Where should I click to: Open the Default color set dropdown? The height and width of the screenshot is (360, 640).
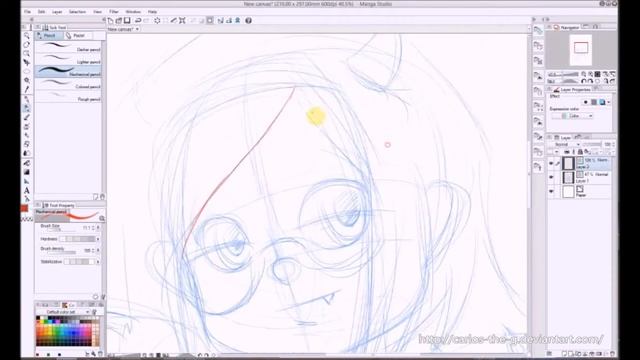[64, 312]
